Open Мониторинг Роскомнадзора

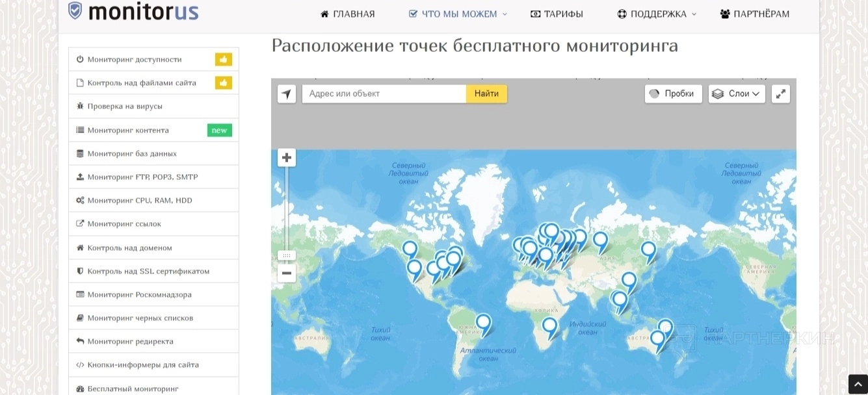pos(153,294)
